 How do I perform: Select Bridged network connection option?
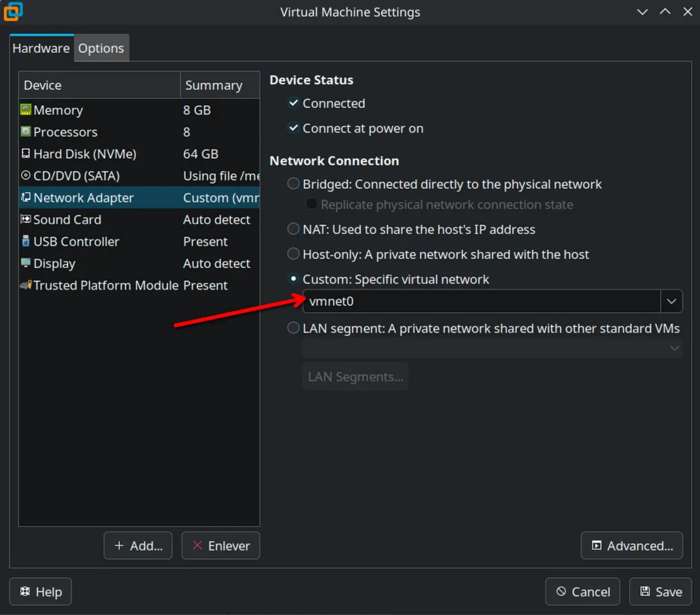(x=293, y=184)
